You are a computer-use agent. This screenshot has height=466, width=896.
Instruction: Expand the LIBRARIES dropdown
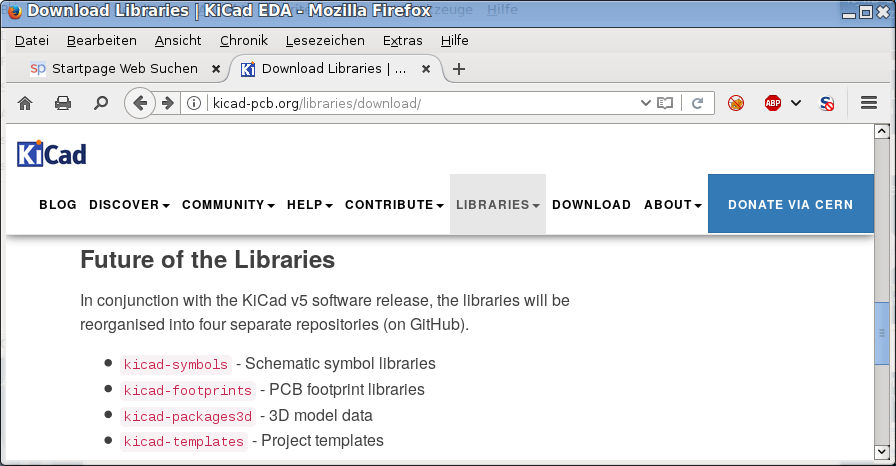498,204
